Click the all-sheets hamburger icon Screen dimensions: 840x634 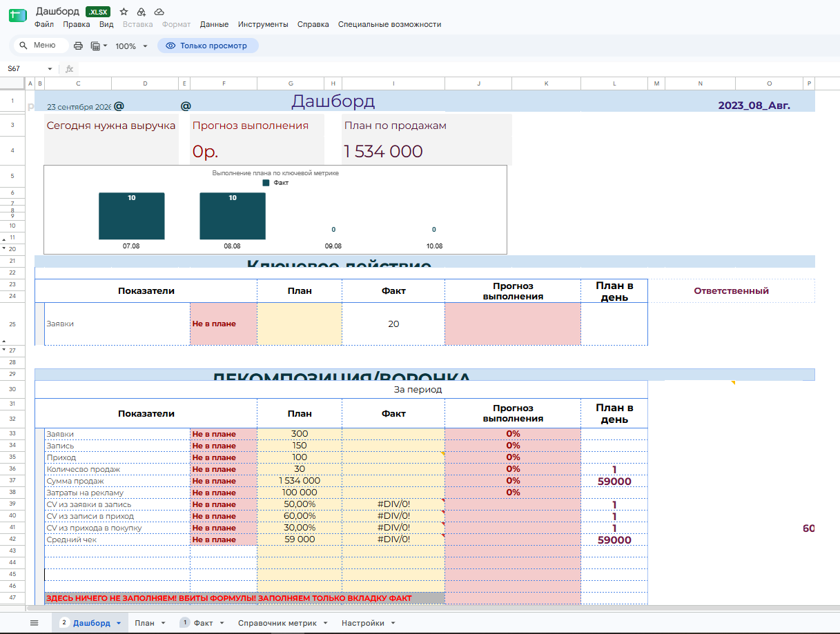coord(34,623)
